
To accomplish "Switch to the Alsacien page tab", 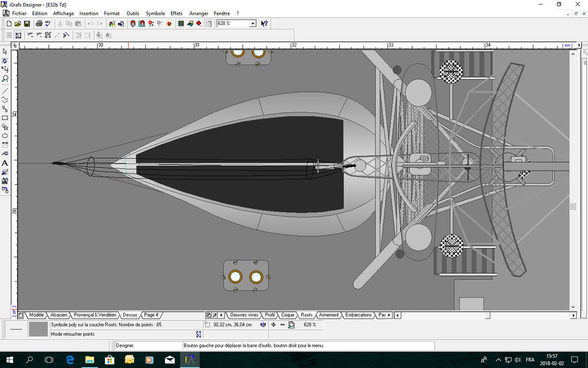I will 59,315.
